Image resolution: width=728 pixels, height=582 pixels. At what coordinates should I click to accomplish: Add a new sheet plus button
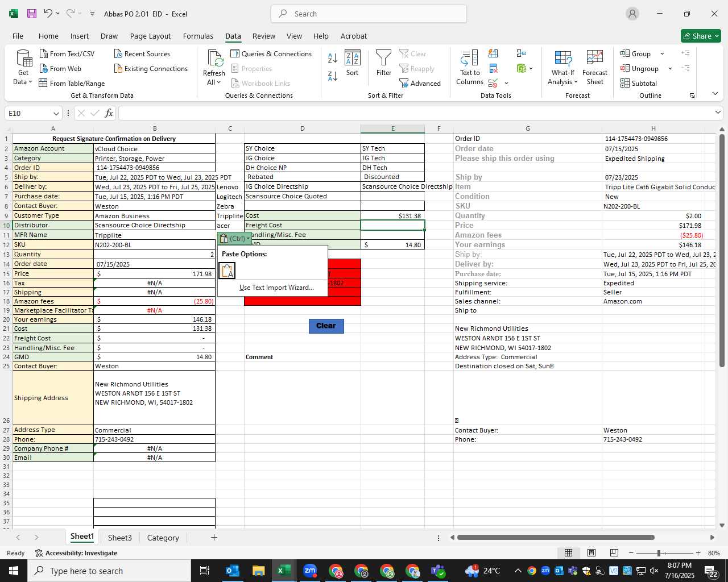pyautogui.click(x=214, y=537)
